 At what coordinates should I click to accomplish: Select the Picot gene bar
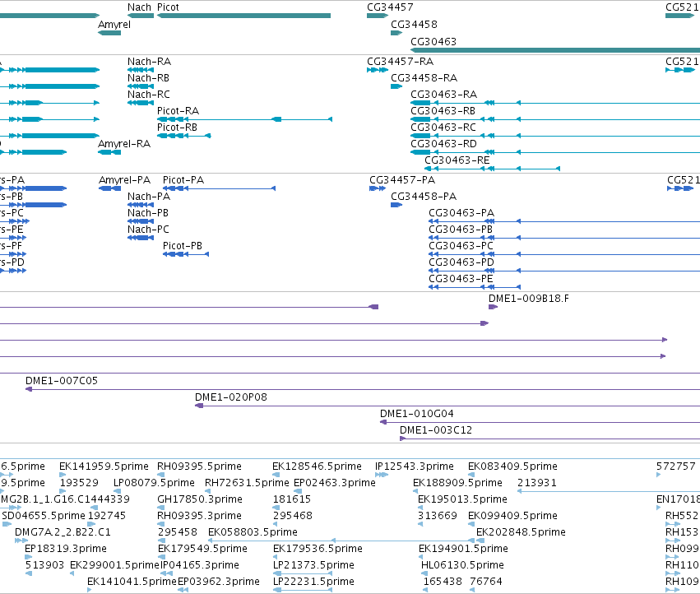(x=243, y=16)
